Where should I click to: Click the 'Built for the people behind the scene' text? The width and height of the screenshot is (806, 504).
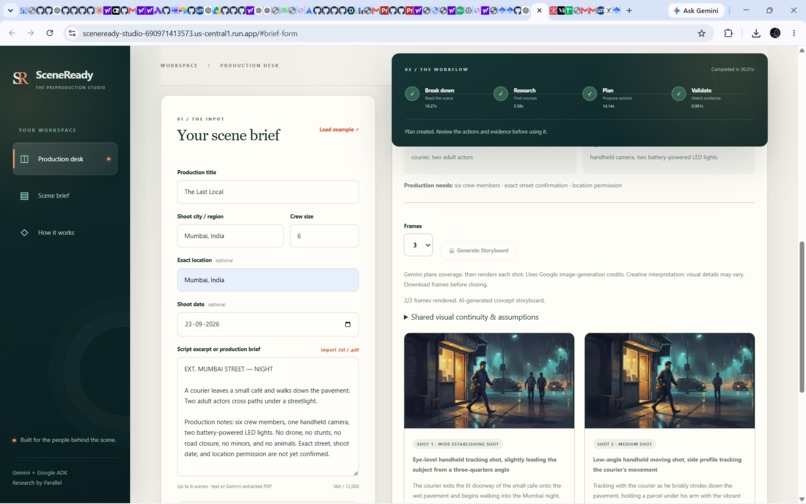point(68,440)
